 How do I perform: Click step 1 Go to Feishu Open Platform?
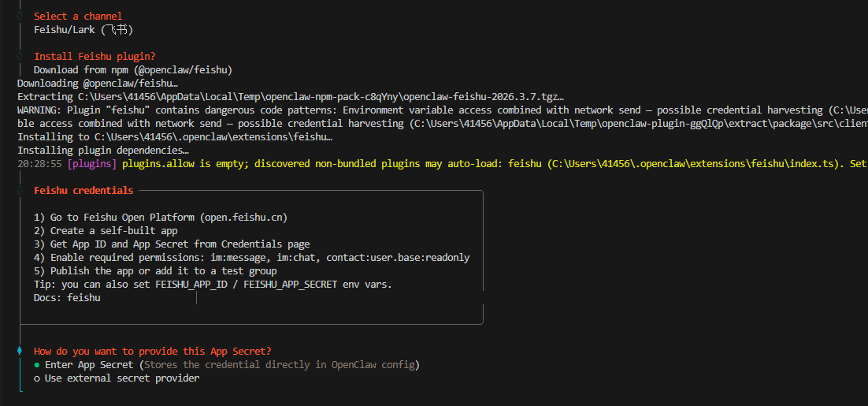161,218
